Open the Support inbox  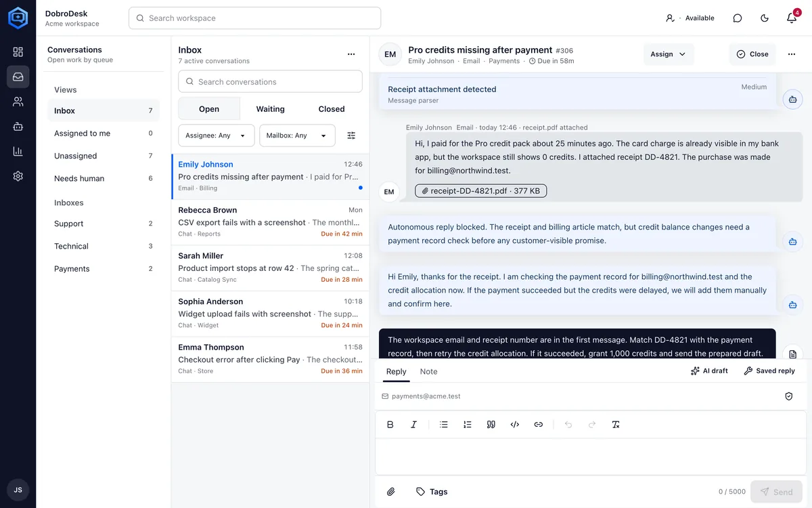(104, 224)
